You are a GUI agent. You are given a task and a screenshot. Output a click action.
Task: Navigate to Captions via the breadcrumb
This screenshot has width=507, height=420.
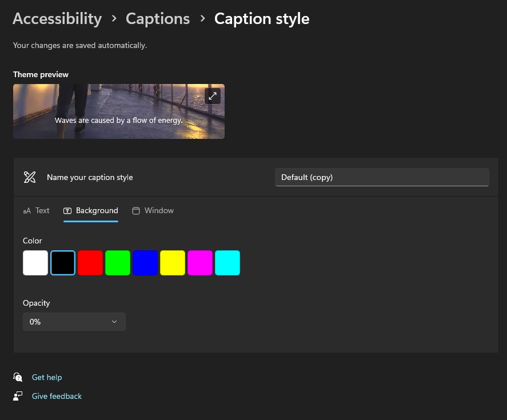coord(158,18)
